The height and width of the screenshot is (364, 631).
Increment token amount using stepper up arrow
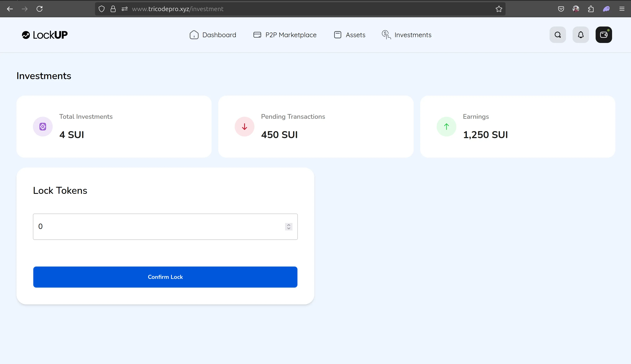coord(289,224)
